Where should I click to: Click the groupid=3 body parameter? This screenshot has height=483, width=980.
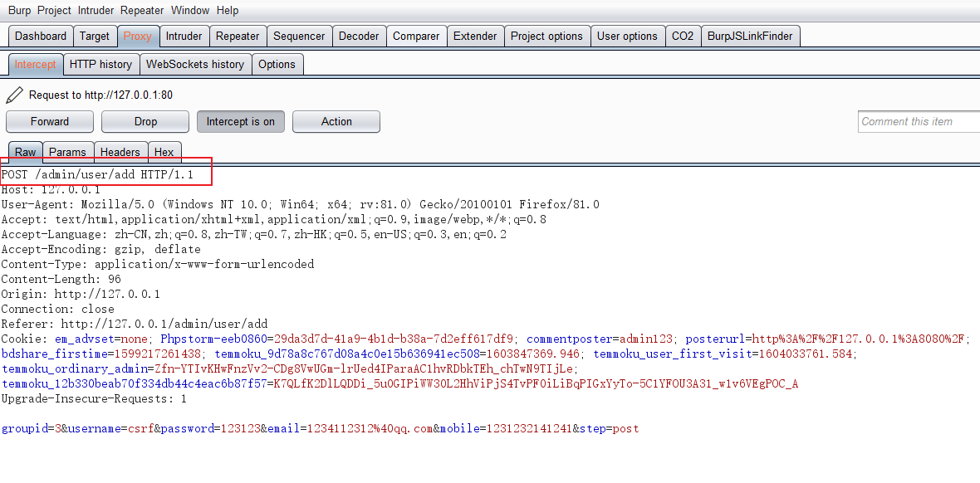(x=31, y=428)
